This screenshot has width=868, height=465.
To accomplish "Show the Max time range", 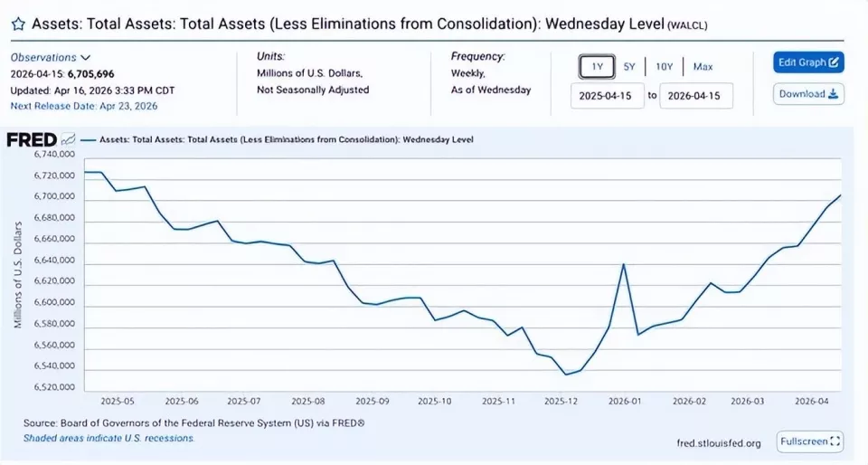I will (703, 66).
